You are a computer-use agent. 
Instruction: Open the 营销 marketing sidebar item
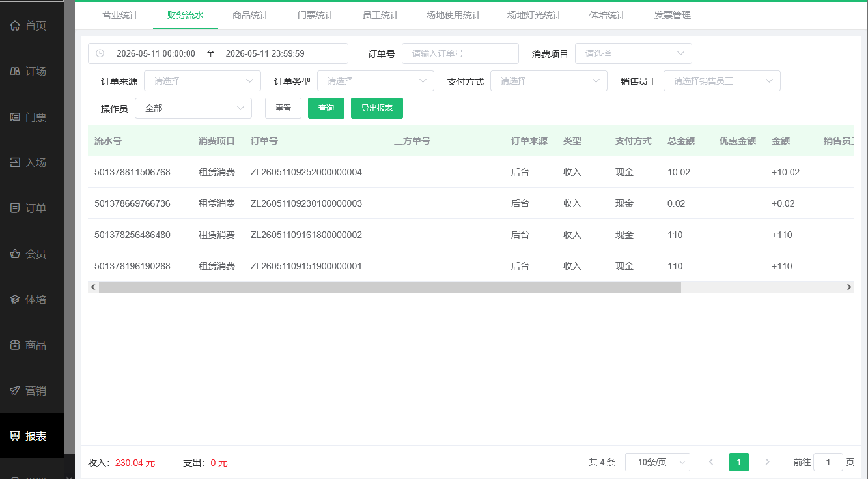click(x=32, y=391)
